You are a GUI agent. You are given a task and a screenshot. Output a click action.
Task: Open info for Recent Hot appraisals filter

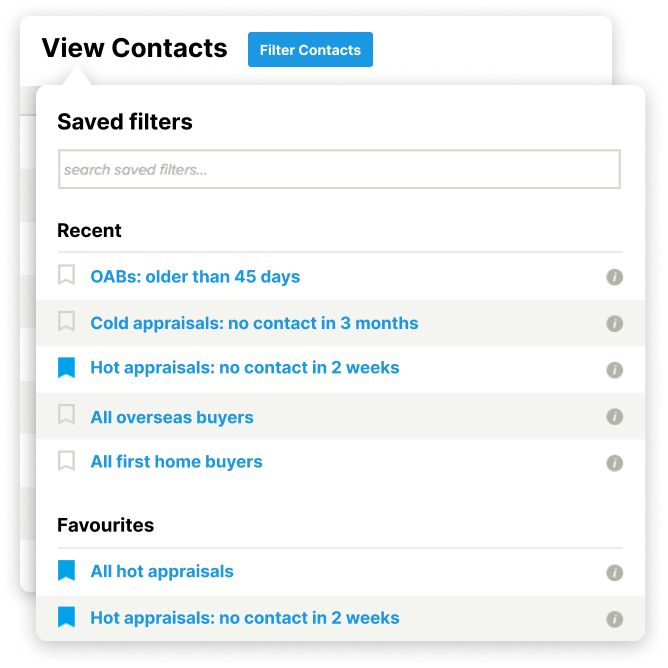click(614, 370)
